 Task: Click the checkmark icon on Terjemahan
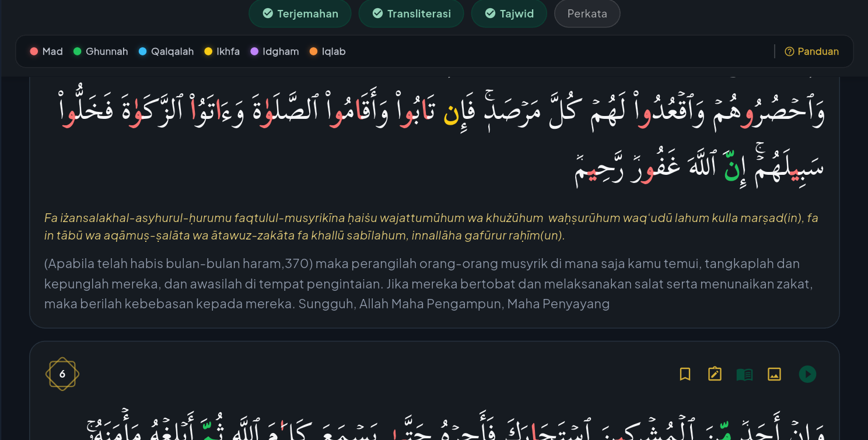268,13
